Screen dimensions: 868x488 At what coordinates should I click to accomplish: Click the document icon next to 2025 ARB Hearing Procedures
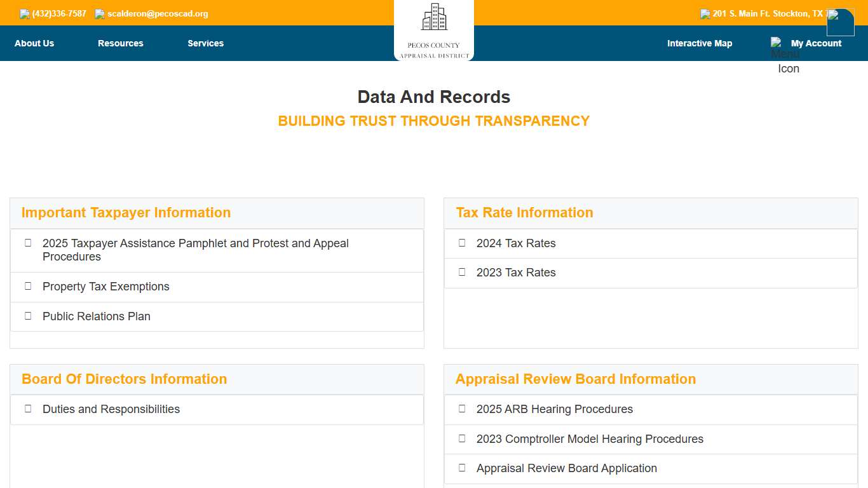[x=461, y=409]
